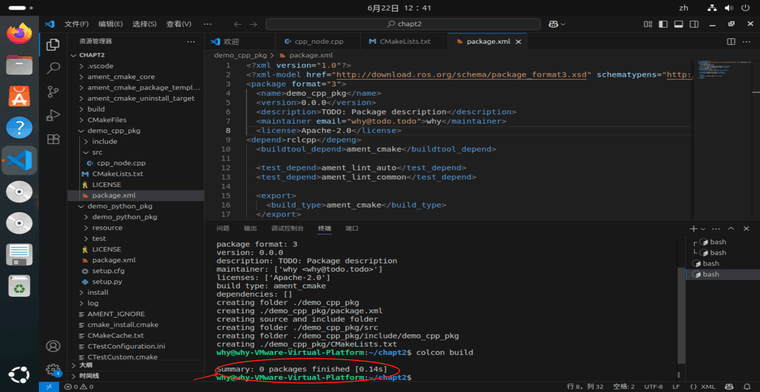The width and height of the screenshot is (760, 392).
Task: Click the remote window indicator in status bar
Action: [48, 387]
